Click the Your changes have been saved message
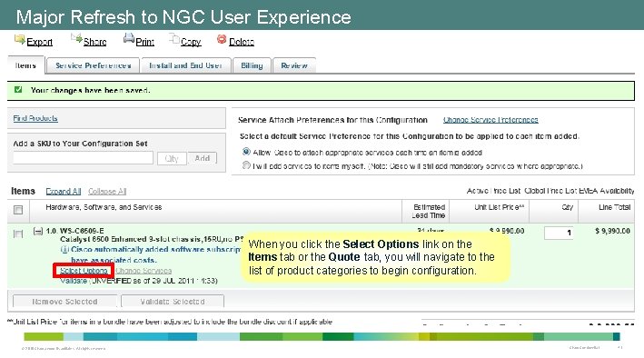644x358 pixels. pyautogui.click(x=90, y=91)
